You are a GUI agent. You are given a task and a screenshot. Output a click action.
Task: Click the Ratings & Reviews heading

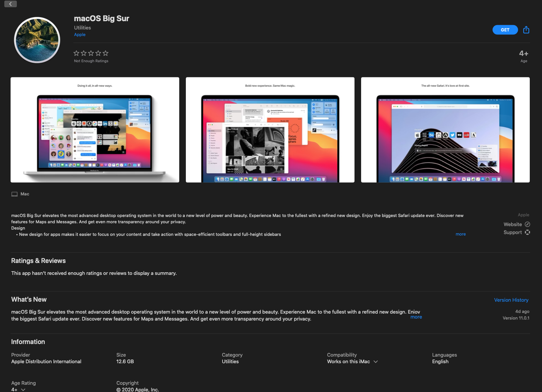[38, 261]
